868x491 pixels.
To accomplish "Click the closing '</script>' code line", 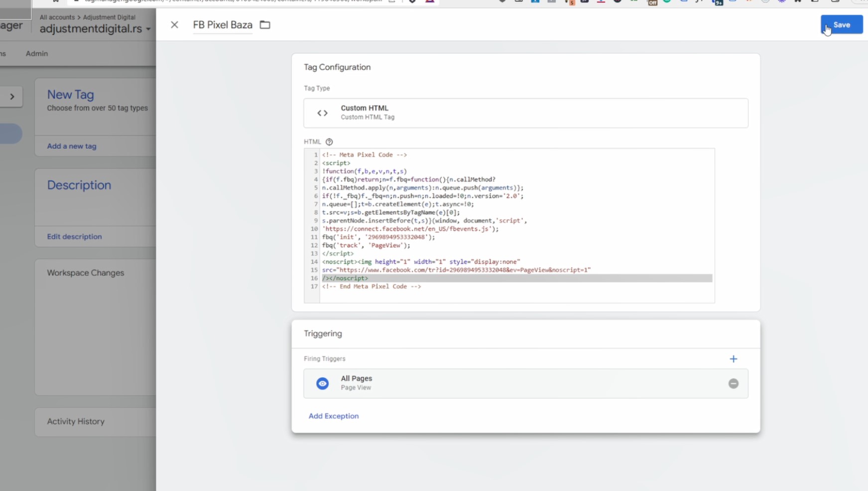I will coord(338,254).
